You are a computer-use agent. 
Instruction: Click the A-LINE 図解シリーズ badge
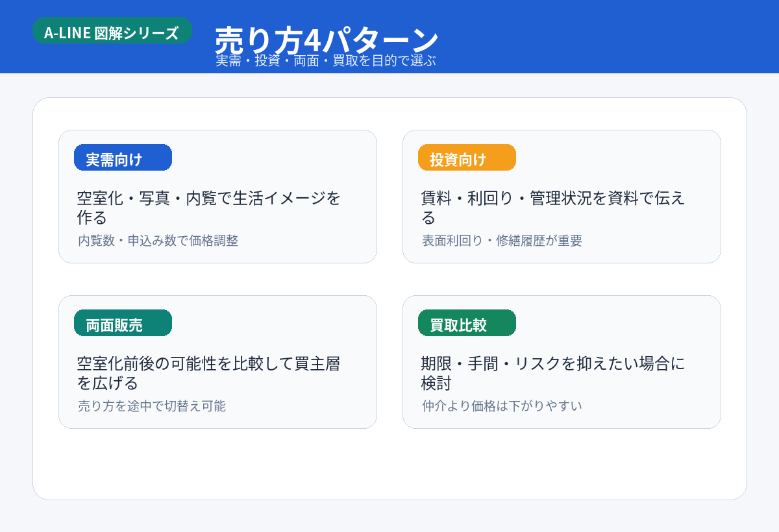(x=112, y=31)
